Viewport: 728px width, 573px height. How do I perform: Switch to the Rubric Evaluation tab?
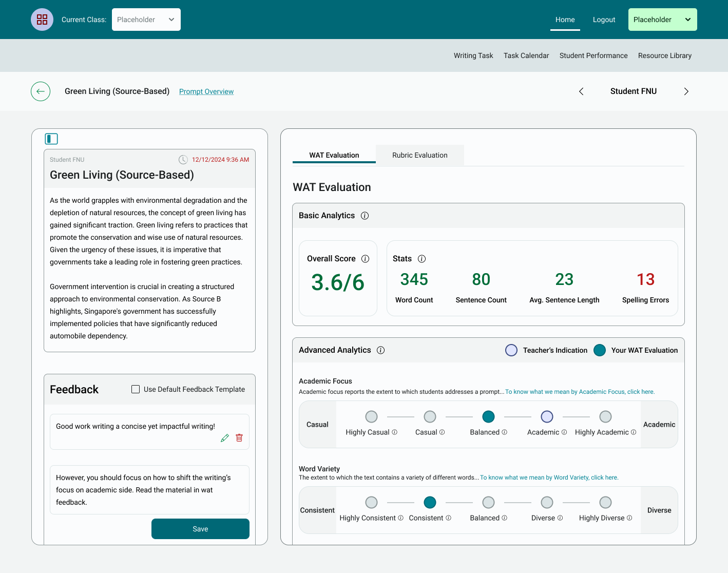pyautogui.click(x=419, y=155)
